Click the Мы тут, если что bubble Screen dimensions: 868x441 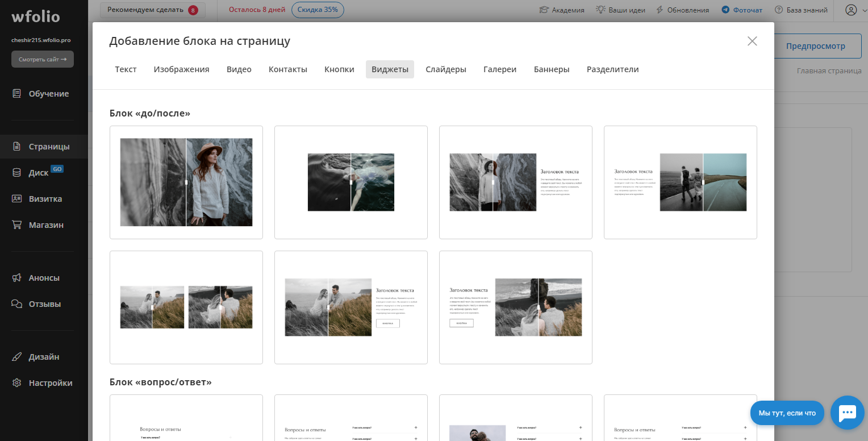tap(787, 413)
